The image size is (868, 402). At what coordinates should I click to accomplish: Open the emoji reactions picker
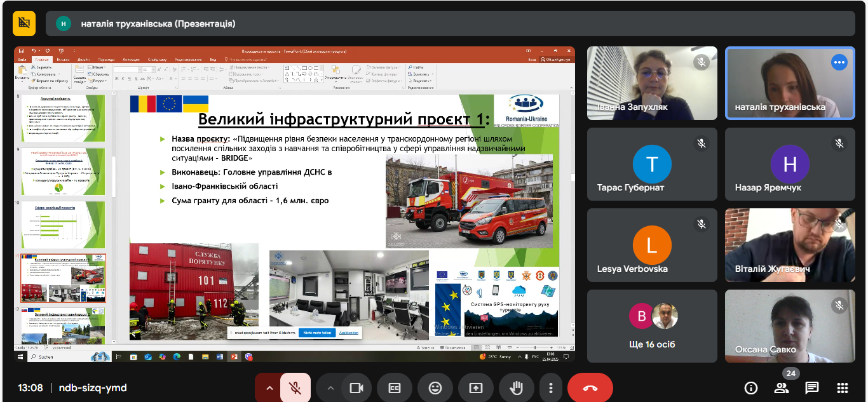tap(435, 388)
